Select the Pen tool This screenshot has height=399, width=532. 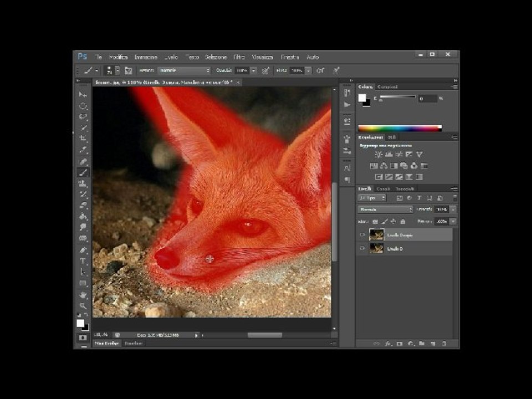click(83, 250)
